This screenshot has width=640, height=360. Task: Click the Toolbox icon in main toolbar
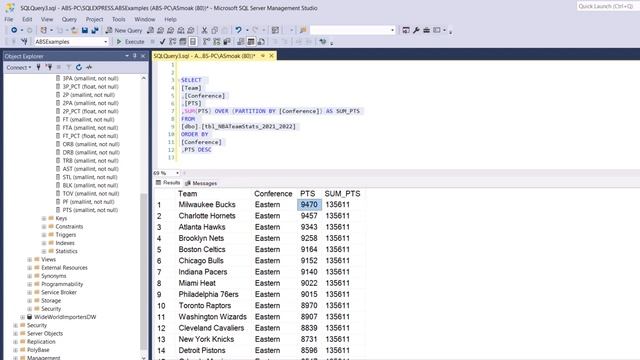pyautogui.click(x=426, y=30)
